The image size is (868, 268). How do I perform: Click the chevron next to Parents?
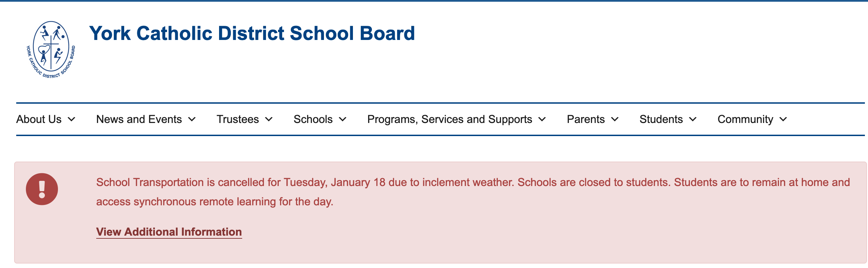pyautogui.click(x=615, y=120)
